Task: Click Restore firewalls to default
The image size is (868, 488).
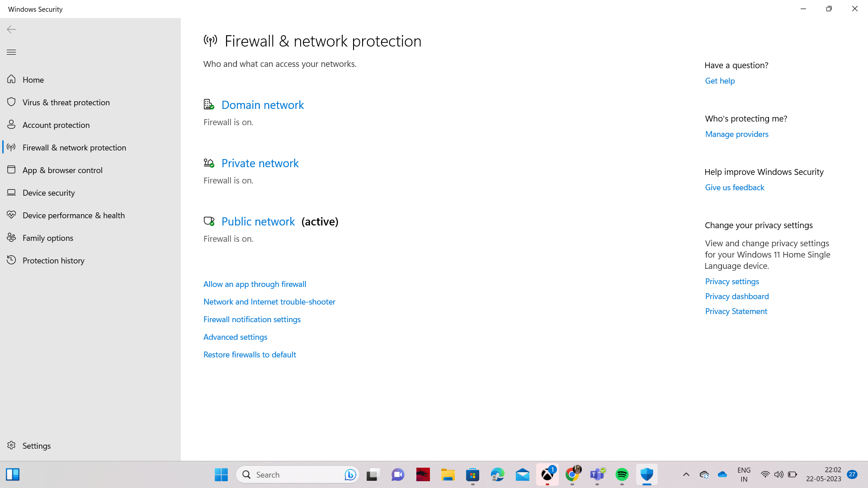Action: tap(250, 354)
